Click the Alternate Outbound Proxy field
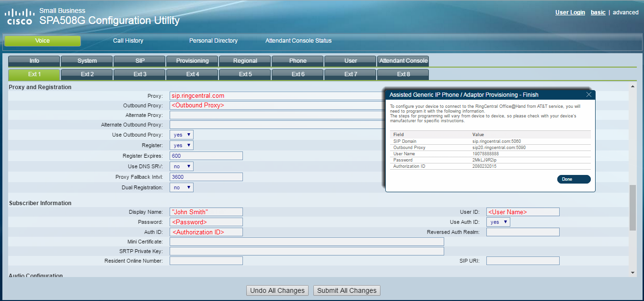Screen dimensions: 644x301 click(x=277, y=125)
